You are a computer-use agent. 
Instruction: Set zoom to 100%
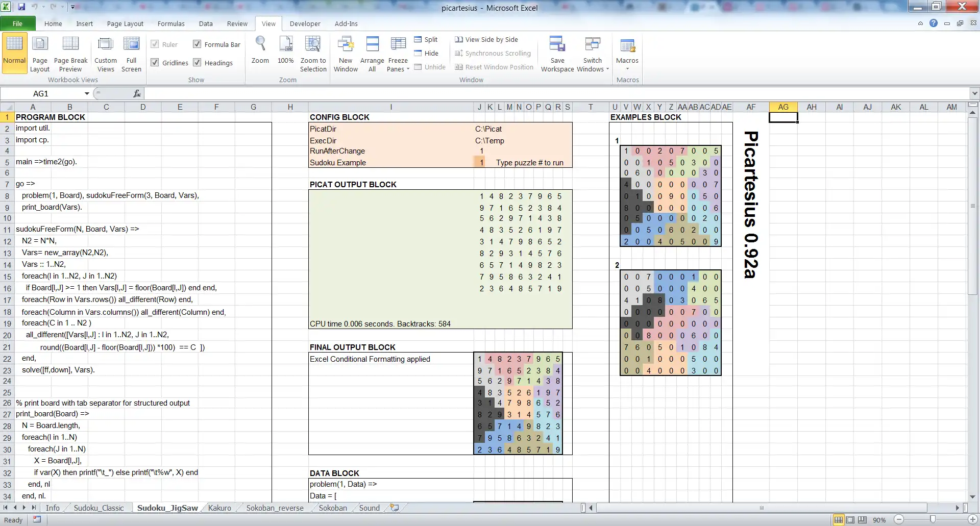click(286, 51)
